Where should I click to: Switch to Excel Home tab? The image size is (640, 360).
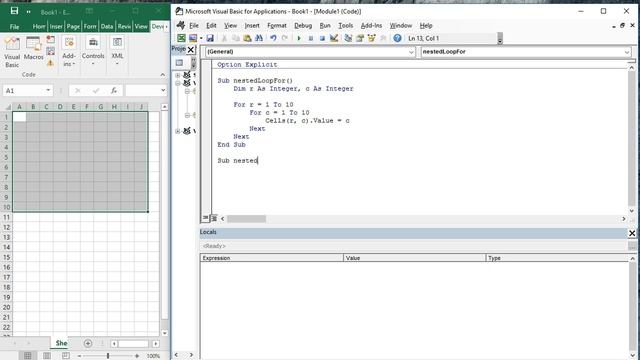click(39, 27)
